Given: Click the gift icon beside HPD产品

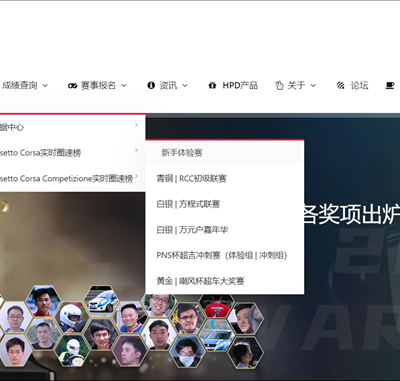Looking at the screenshot, I should pyautogui.click(x=212, y=85).
